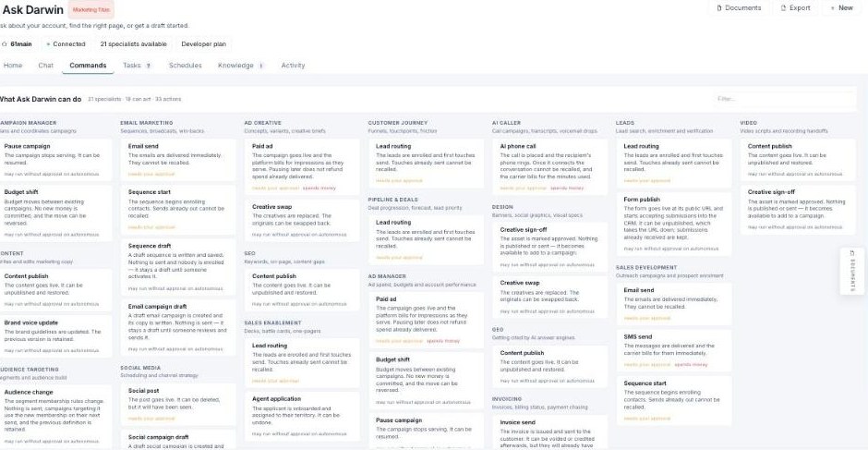Image resolution: width=868 pixels, height=450 pixels.
Task: Select Pause campaign under Ad Manager
Action: coord(426,432)
